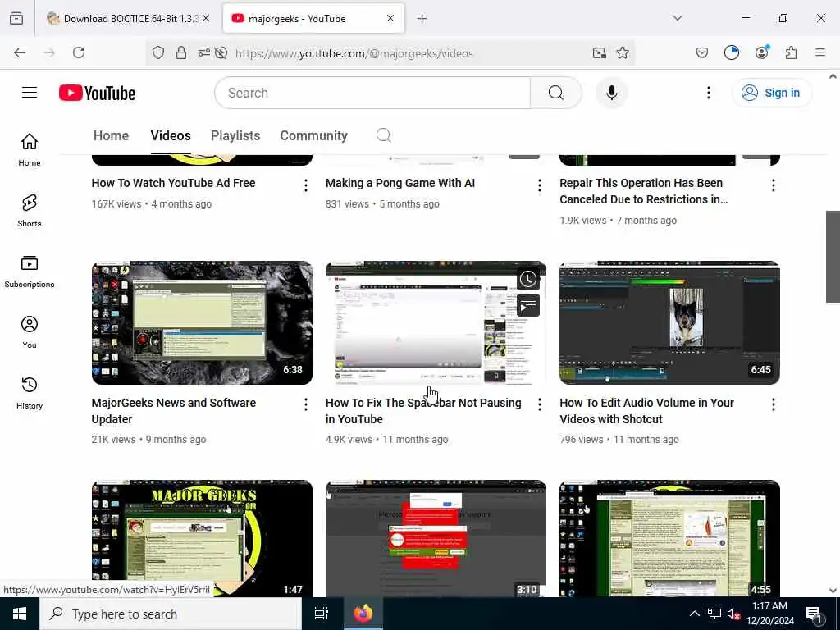Click the blocked autoplay icon in the address bar
Screen dimensions: 840x630
click(x=221, y=52)
